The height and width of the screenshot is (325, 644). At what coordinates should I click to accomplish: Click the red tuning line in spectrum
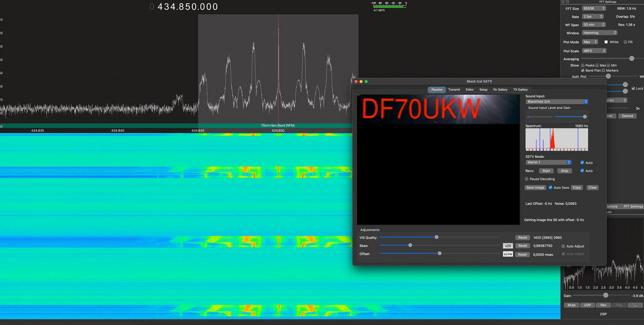pos(278,69)
